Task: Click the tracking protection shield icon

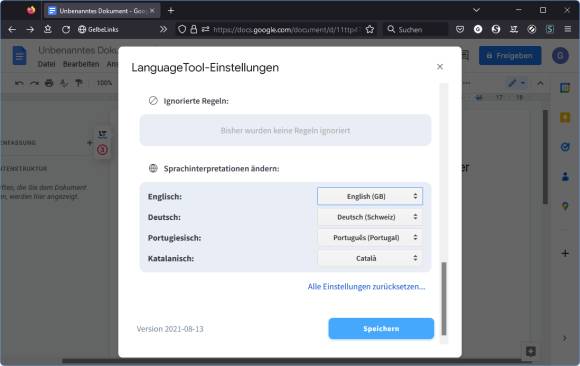Action: [x=182, y=29]
